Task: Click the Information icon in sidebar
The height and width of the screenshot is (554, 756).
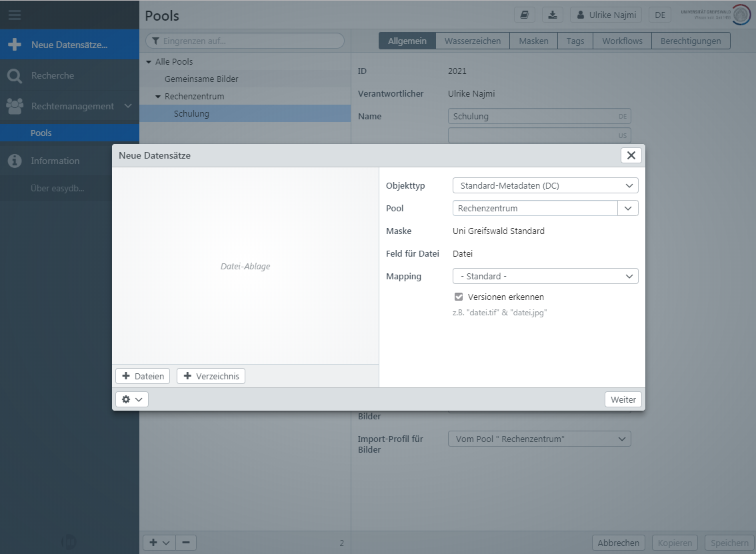Action: (15, 161)
